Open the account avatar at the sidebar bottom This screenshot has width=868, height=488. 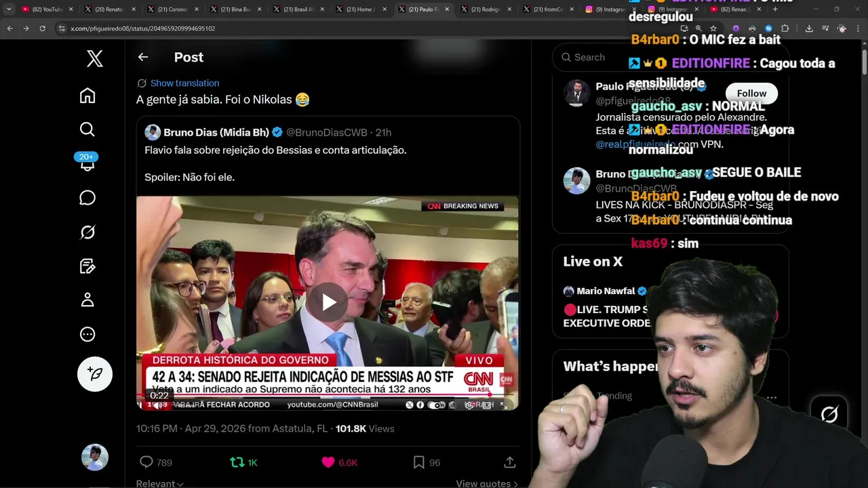(x=95, y=457)
